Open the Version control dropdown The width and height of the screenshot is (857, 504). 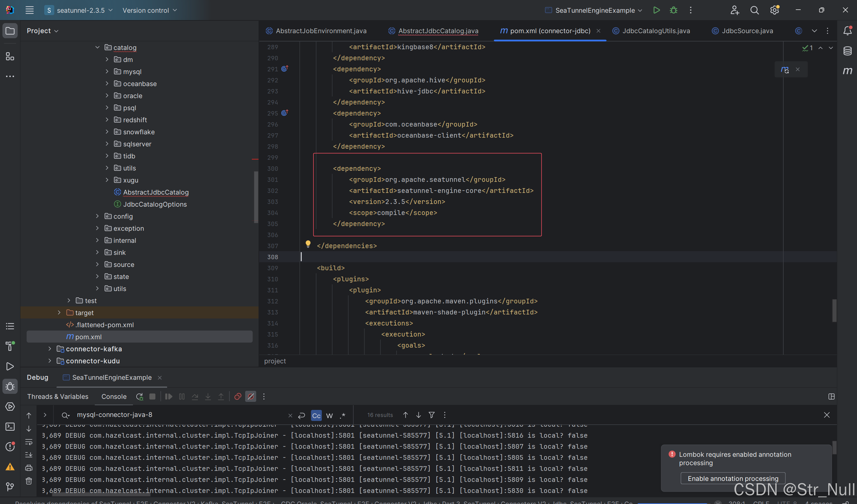150,10
